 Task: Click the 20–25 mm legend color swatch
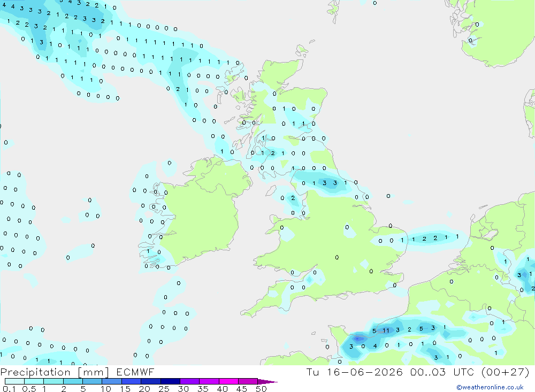click(151, 381)
